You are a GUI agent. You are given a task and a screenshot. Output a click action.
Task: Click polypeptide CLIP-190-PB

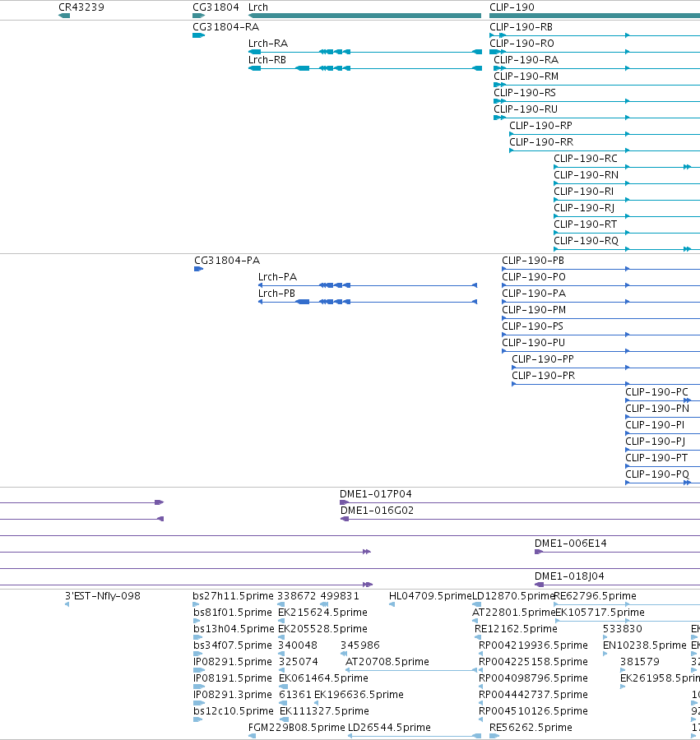pos(533,261)
